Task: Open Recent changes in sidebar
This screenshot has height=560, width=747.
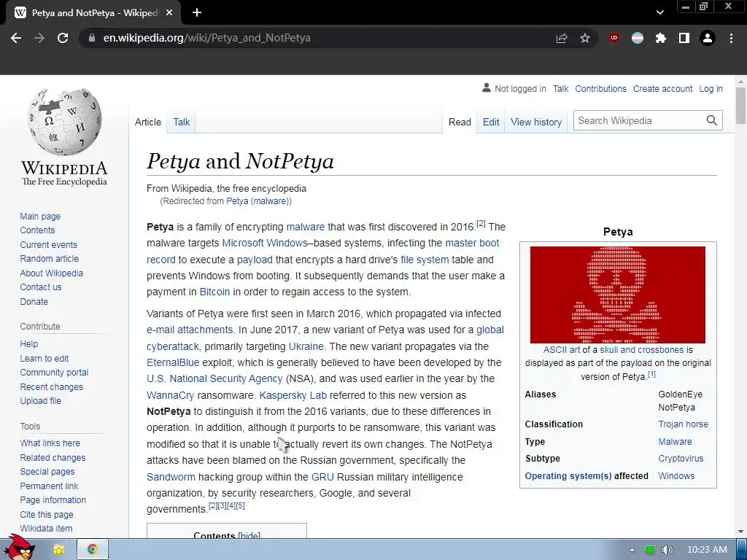Action: click(x=52, y=386)
